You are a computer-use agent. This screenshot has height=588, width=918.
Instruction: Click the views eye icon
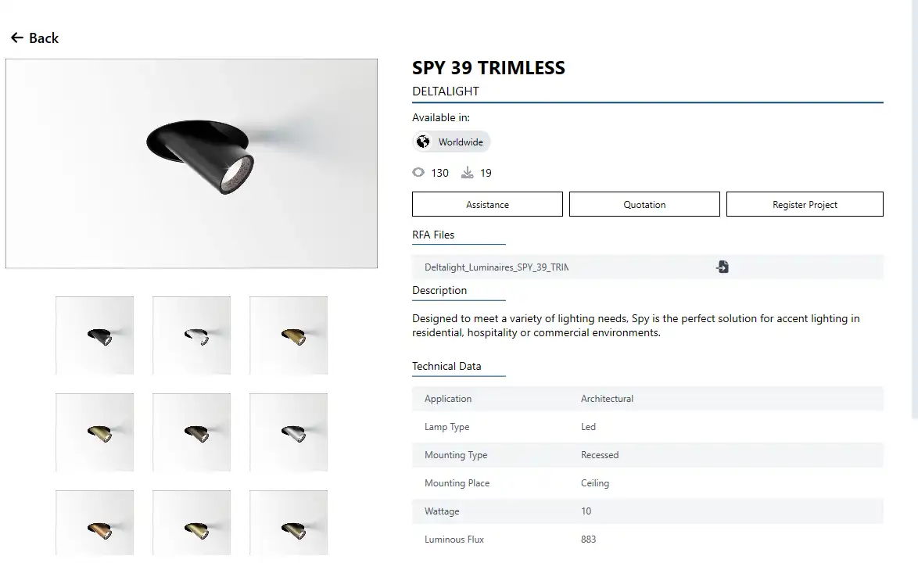419,173
